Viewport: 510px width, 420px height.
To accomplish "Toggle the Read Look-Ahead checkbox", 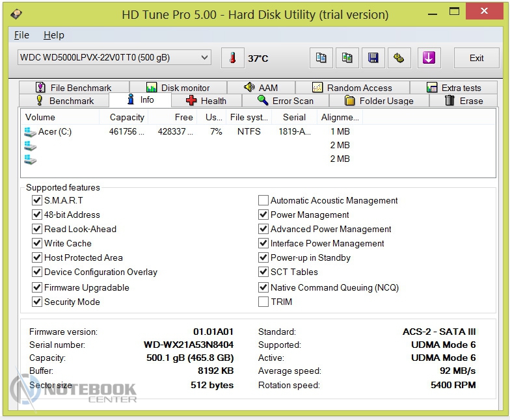I will click(x=36, y=229).
